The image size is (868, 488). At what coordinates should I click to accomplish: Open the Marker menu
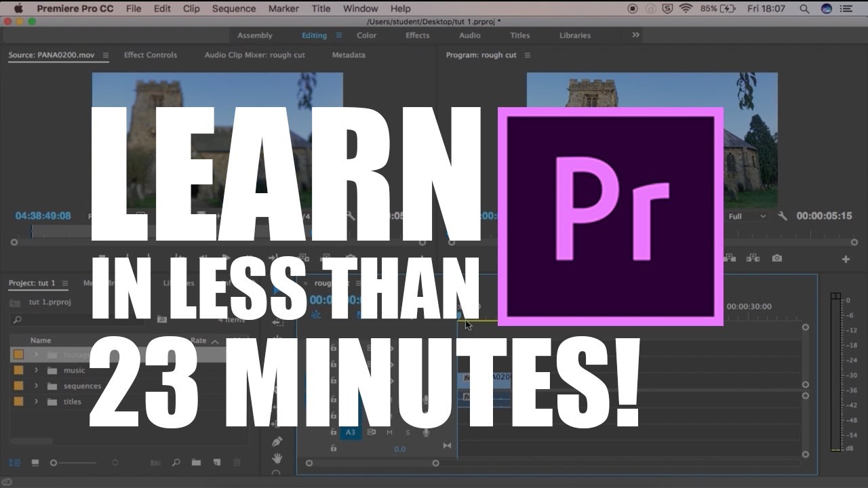[x=283, y=9]
